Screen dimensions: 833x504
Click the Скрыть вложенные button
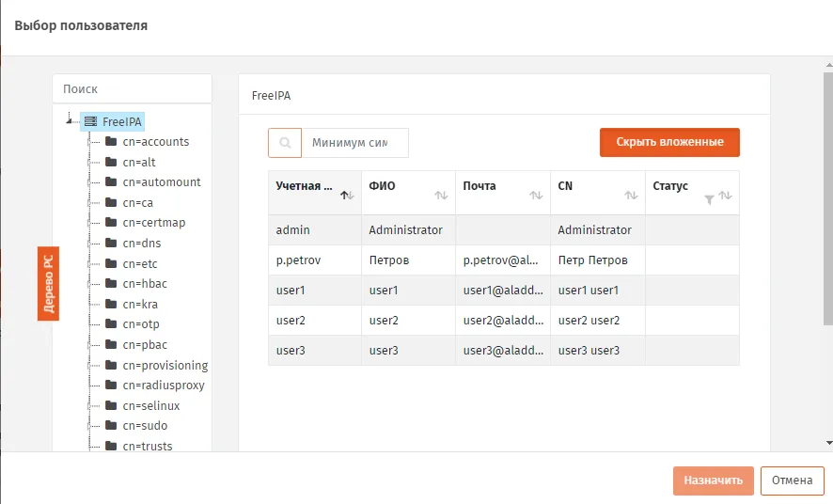click(x=669, y=142)
